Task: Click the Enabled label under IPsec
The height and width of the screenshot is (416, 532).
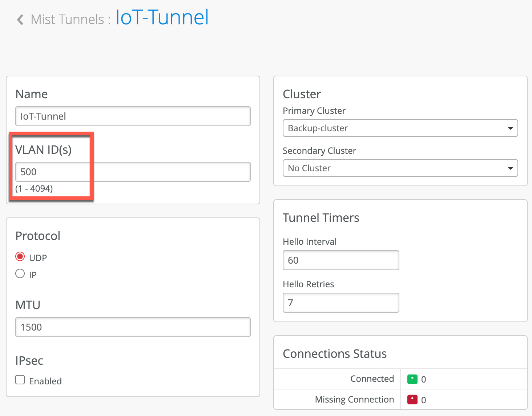Action: tap(45, 381)
